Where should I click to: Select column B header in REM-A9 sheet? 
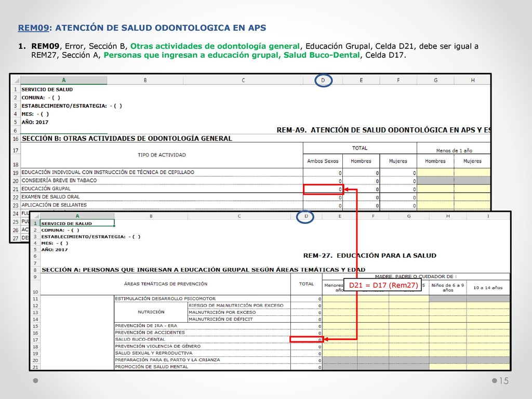145,80
